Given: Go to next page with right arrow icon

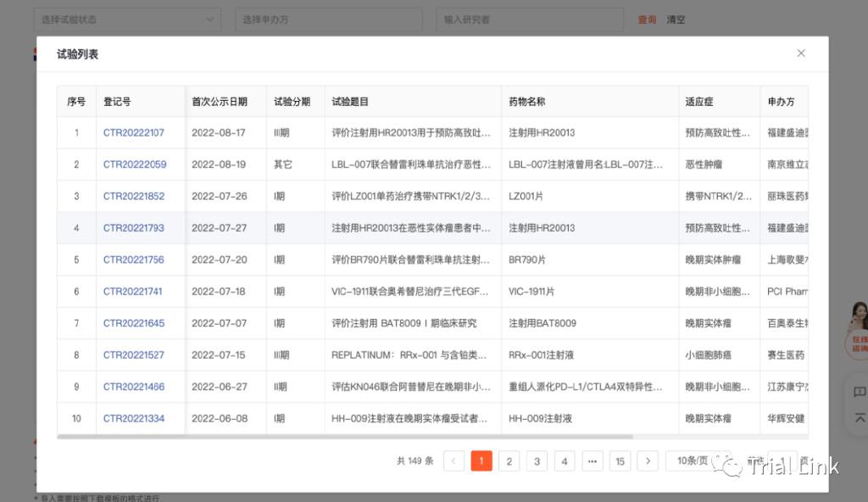Looking at the screenshot, I should (x=648, y=460).
